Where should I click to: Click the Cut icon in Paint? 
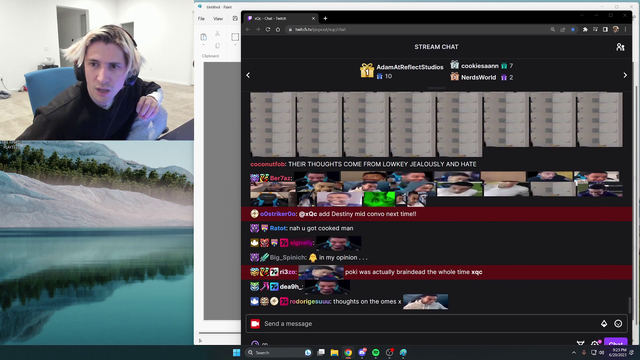point(218,33)
